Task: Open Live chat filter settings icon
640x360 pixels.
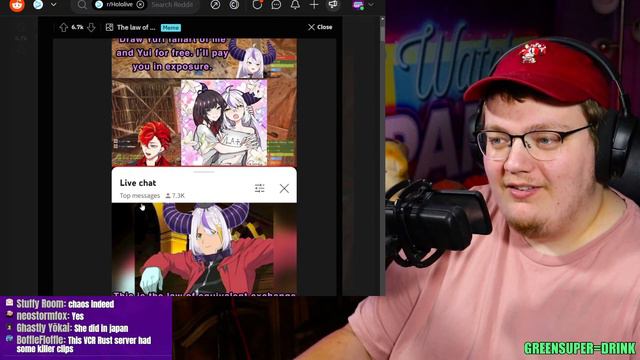Action: [x=260, y=188]
